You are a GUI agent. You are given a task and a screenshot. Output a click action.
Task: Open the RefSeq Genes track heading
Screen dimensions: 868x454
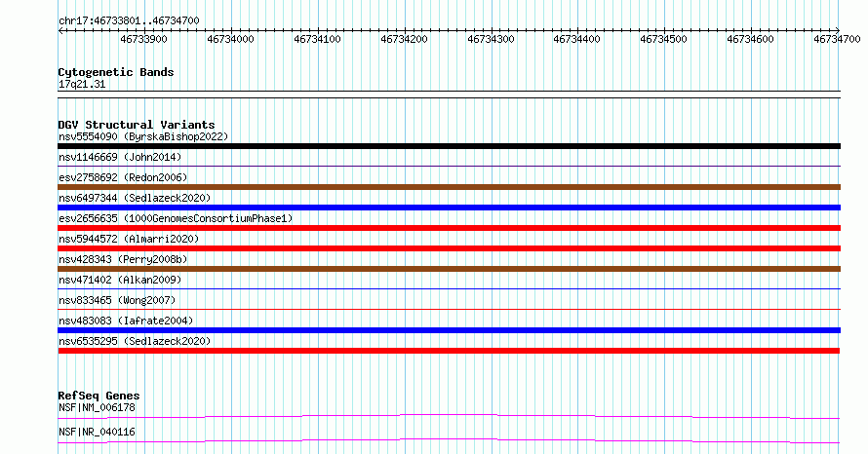99,396
